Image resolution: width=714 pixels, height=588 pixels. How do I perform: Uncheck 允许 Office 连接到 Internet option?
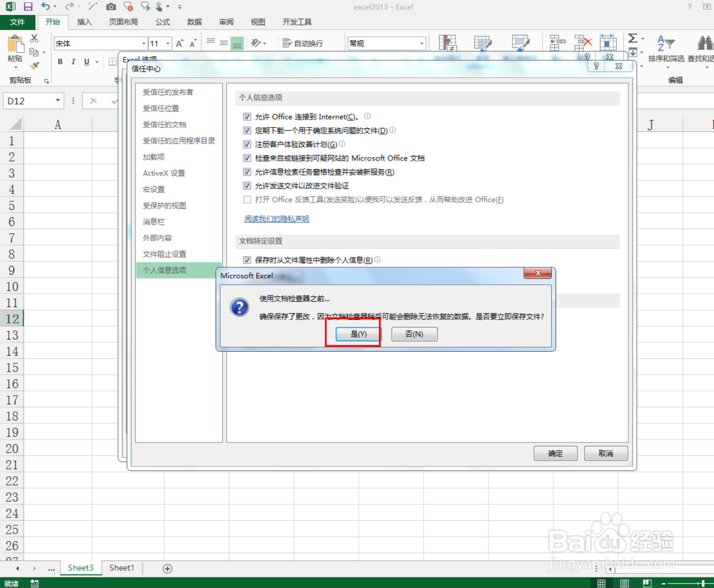[x=247, y=116]
